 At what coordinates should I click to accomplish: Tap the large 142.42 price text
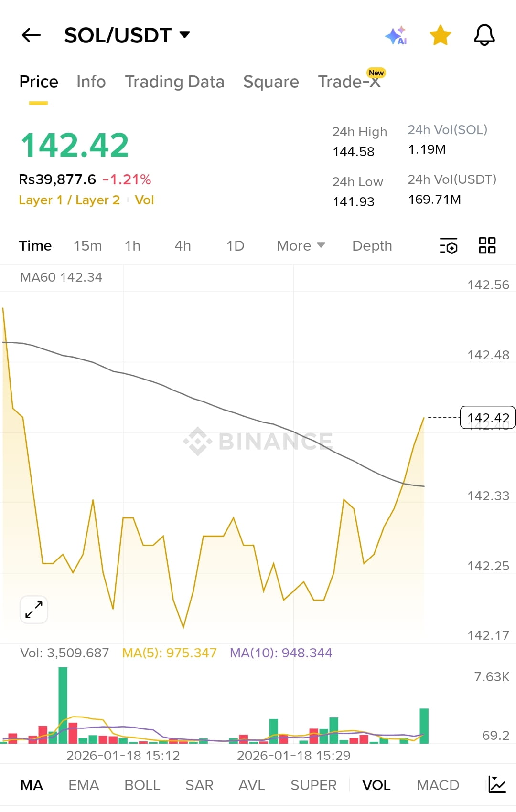tap(75, 145)
